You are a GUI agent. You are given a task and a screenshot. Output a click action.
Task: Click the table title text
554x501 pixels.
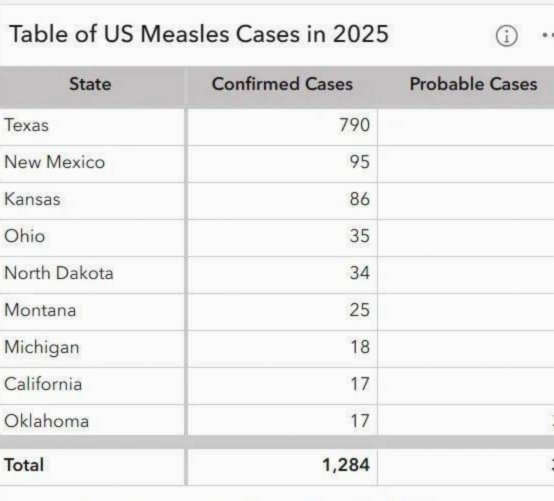[x=199, y=34]
